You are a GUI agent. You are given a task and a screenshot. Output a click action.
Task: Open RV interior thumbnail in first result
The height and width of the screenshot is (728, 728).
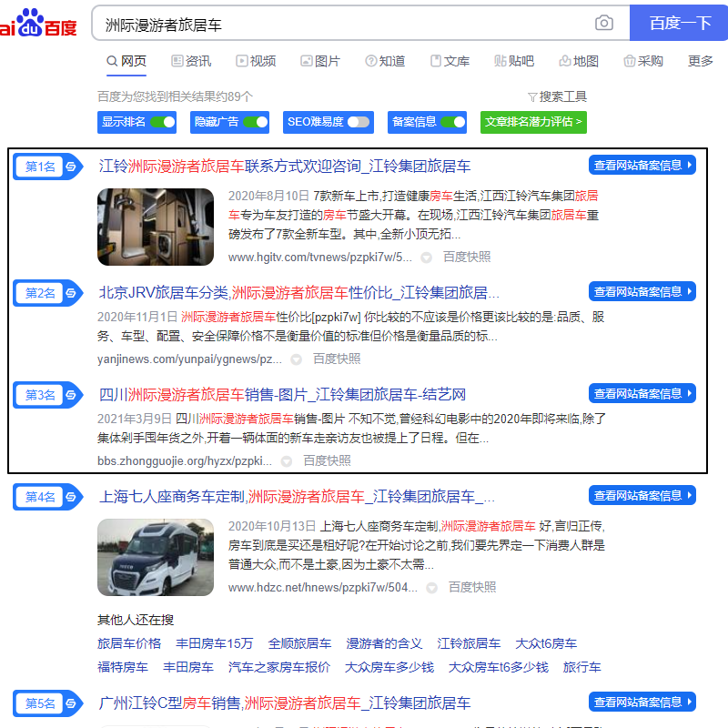pyautogui.click(x=156, y=227)
